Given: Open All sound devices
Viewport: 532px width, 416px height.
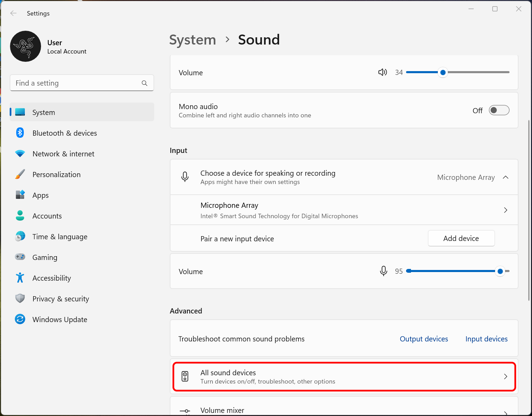Looking at the screenshot, I should pos(344,377).
